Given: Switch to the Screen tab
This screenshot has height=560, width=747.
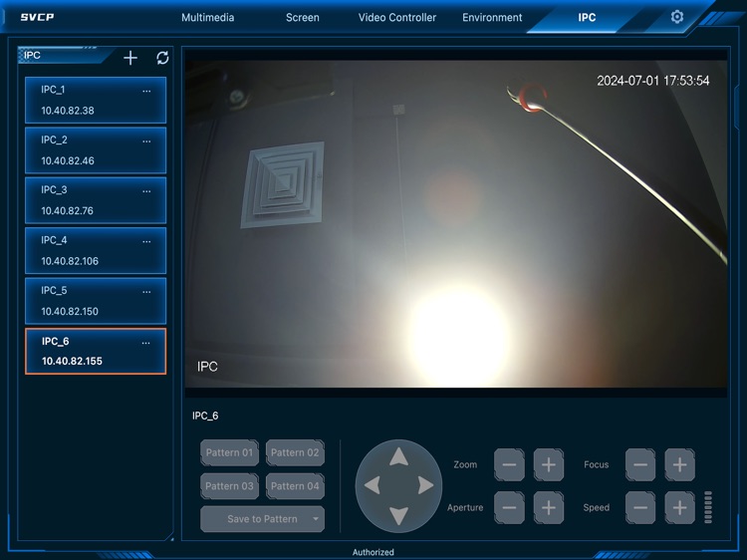Looking at the screenshot, I should (x=303, y=18).
